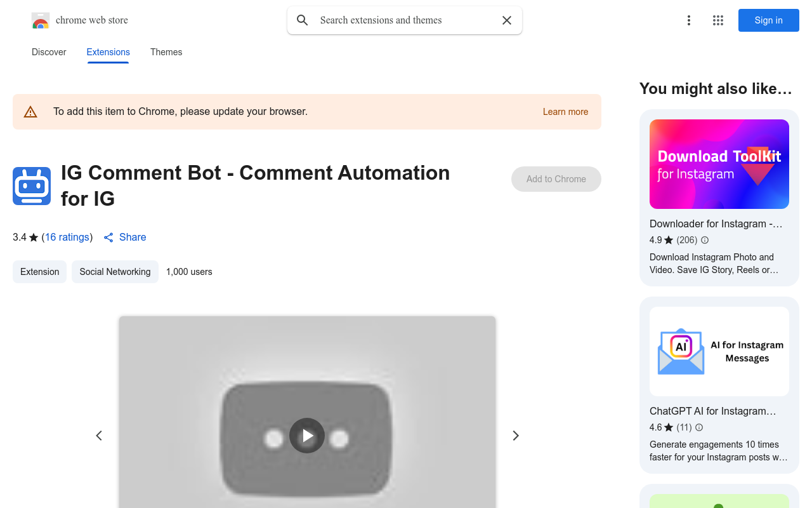Open the Google apps grid
The width and height of the screenshot is (812, 508).
tap(718, 20)
